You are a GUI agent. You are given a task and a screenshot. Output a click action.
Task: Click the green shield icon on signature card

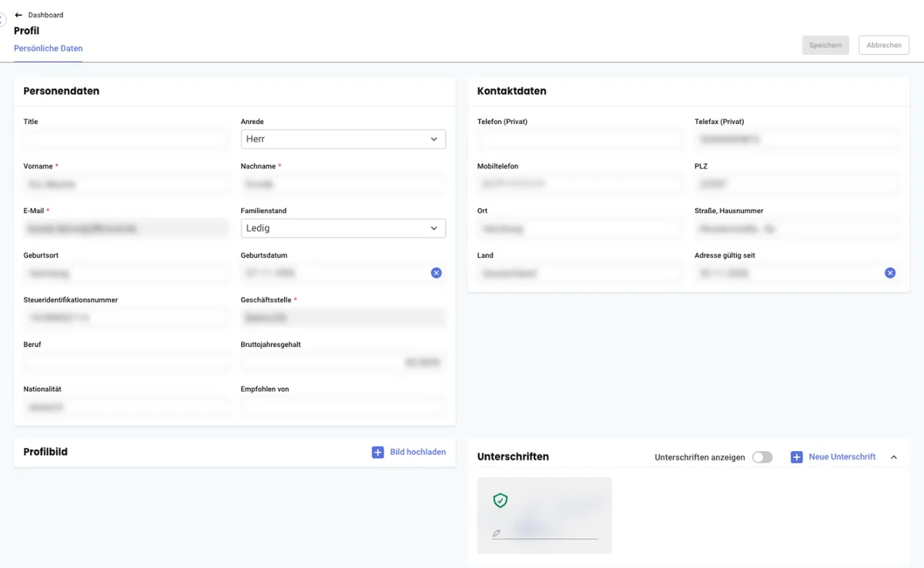click(x=500, y=500)
